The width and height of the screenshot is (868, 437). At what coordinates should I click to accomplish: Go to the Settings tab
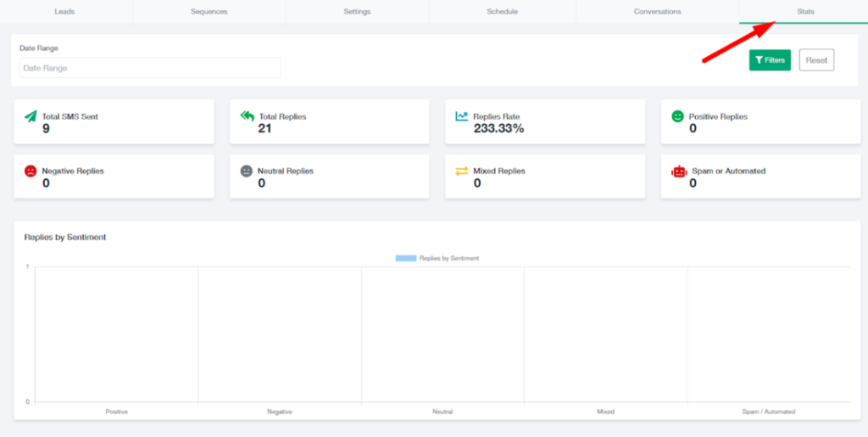click(x=357, y=12)
